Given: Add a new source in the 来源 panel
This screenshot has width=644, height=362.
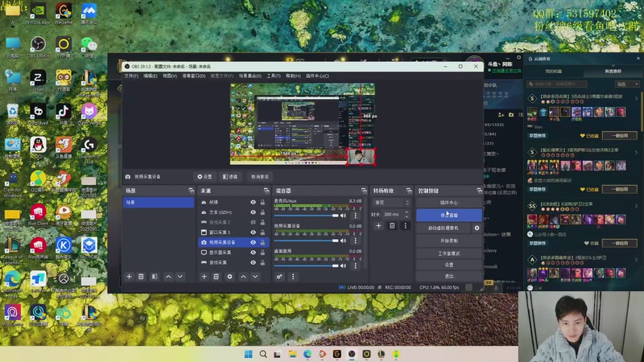Looking at the screenshot, I should pos(204,277).
